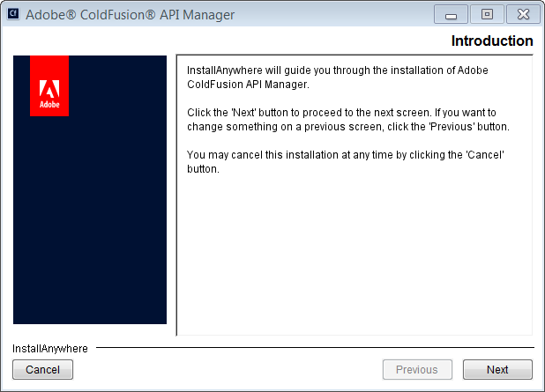
Task: Click the InstallAnywhere label above Cancel
Action: 50,349
